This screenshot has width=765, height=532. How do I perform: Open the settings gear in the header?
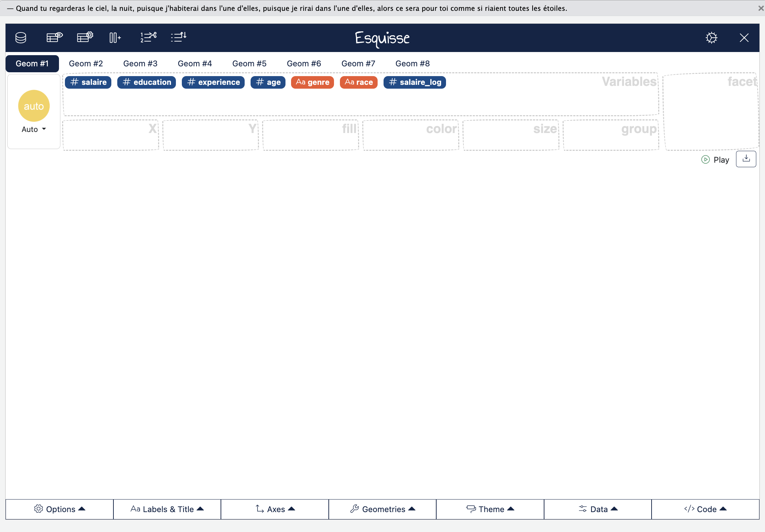[x=711, y=38]
